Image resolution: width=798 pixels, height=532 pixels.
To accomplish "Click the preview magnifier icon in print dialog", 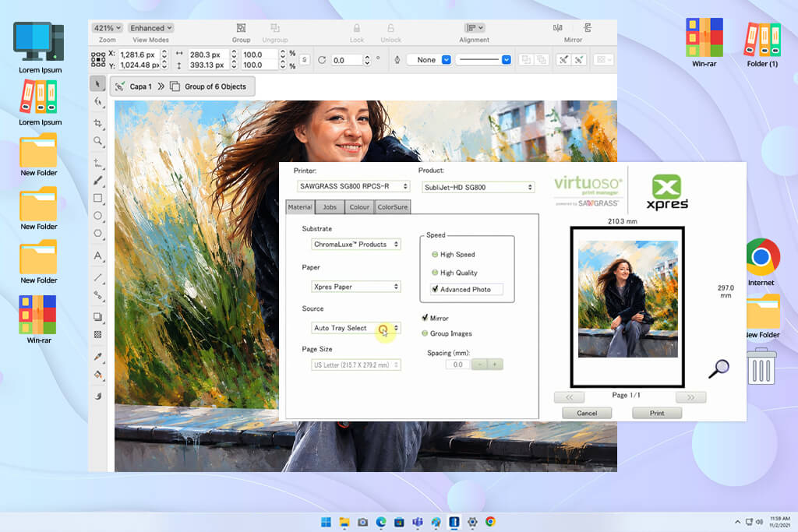I will coord(719,368).
